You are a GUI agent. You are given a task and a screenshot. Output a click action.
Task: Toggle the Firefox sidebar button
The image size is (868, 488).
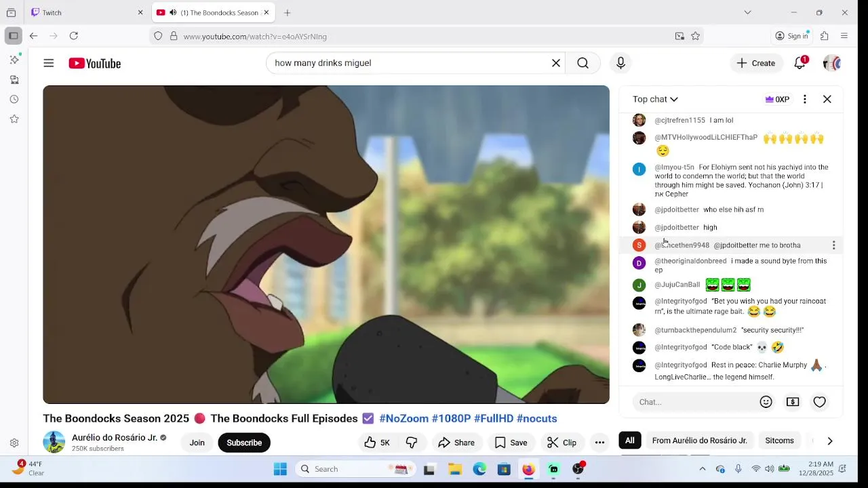(13, 36)
